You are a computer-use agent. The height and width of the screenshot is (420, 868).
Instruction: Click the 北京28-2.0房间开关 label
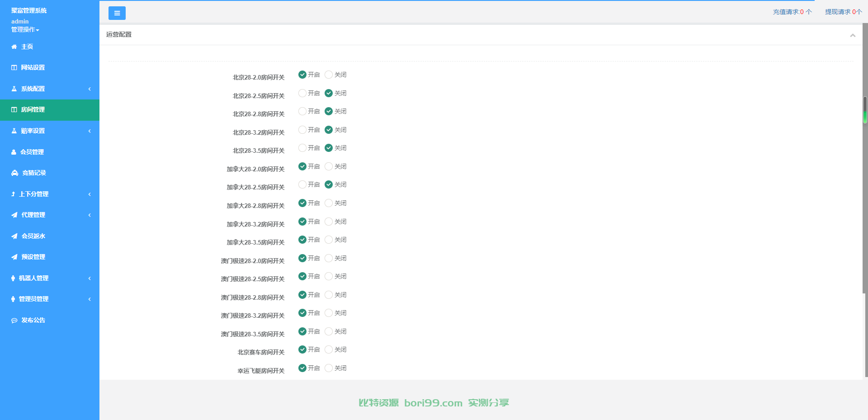[x=259, y=77]
